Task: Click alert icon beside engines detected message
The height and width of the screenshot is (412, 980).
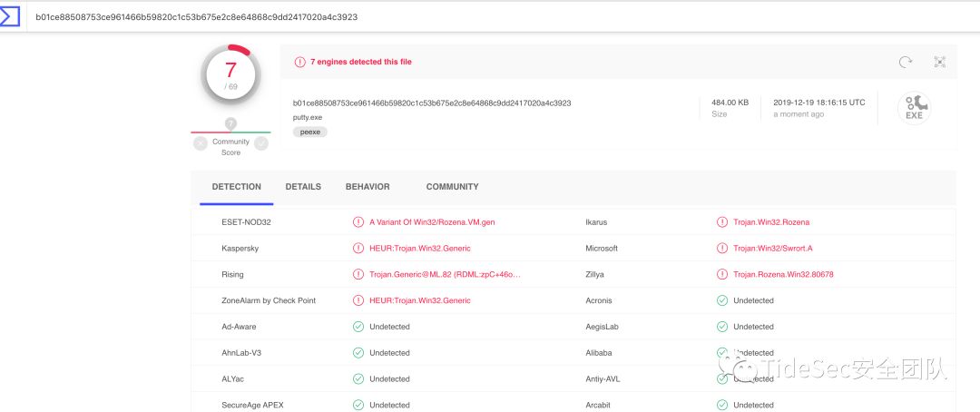Action: tap(300, 62)
